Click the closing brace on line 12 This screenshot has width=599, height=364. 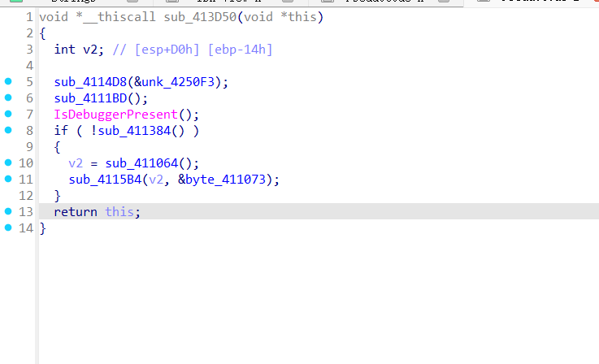[58, 196]
